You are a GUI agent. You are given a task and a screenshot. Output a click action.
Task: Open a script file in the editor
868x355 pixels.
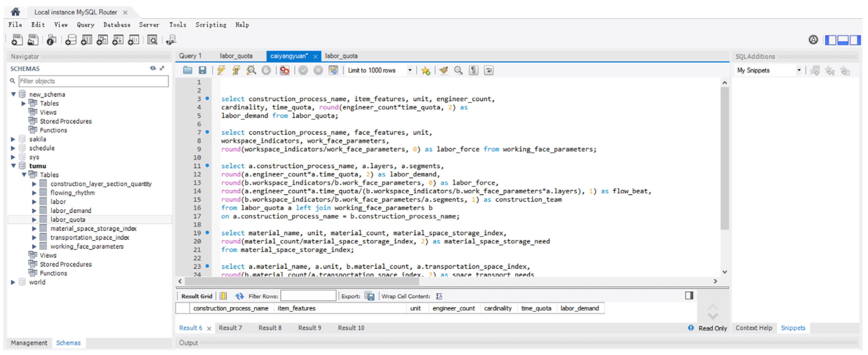[x=188, y=70]
